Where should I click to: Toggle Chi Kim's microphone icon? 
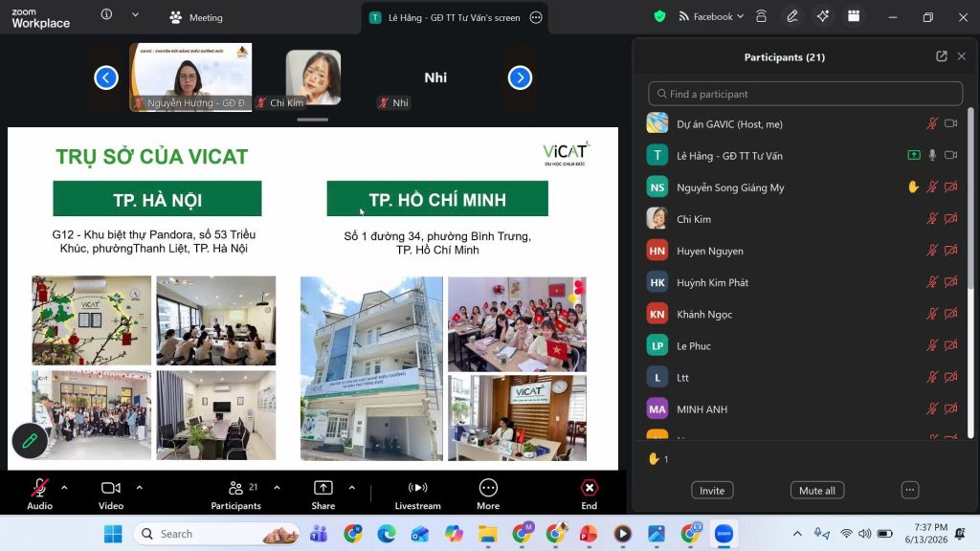932,219
